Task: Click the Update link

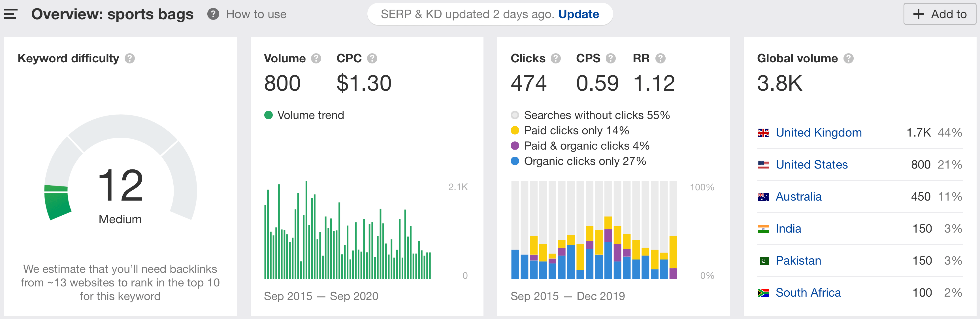Action: click(x=578, y=14)
